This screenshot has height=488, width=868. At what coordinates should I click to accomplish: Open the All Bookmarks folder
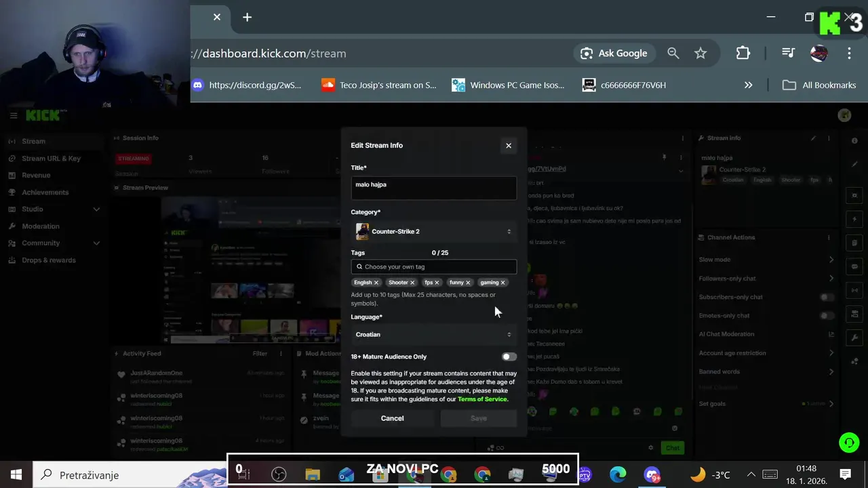pyautogui.click(x=819, y=85)
